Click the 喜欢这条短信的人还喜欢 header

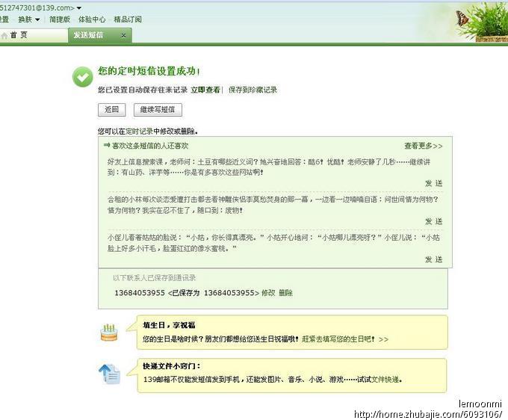pos(150,146)
